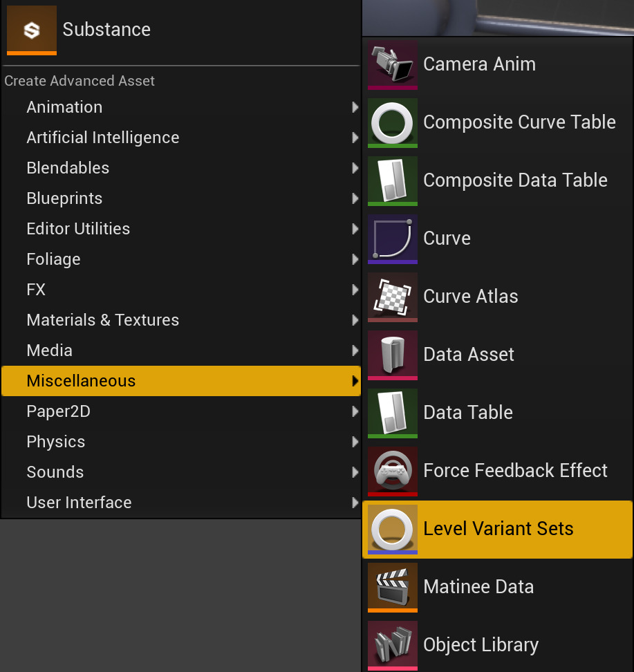Click the orange Substance logo icon

pyautogui.click(x=31, y=30)
